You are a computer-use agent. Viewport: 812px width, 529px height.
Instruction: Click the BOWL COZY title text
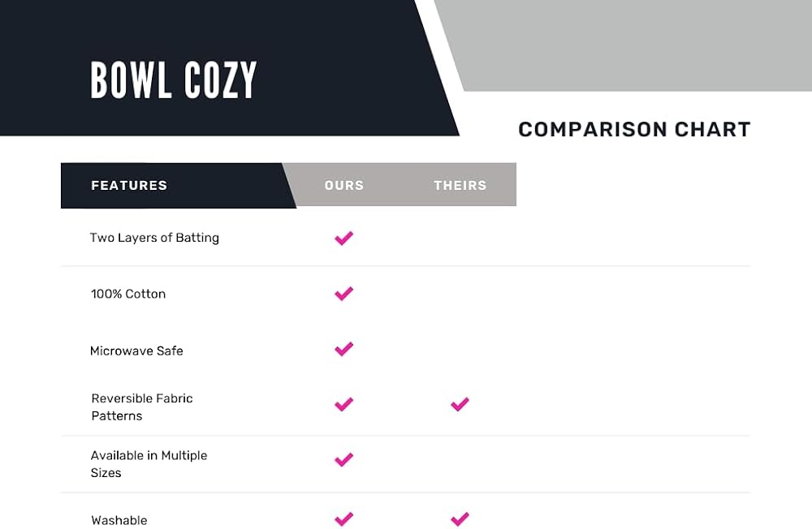coord(174,80)
